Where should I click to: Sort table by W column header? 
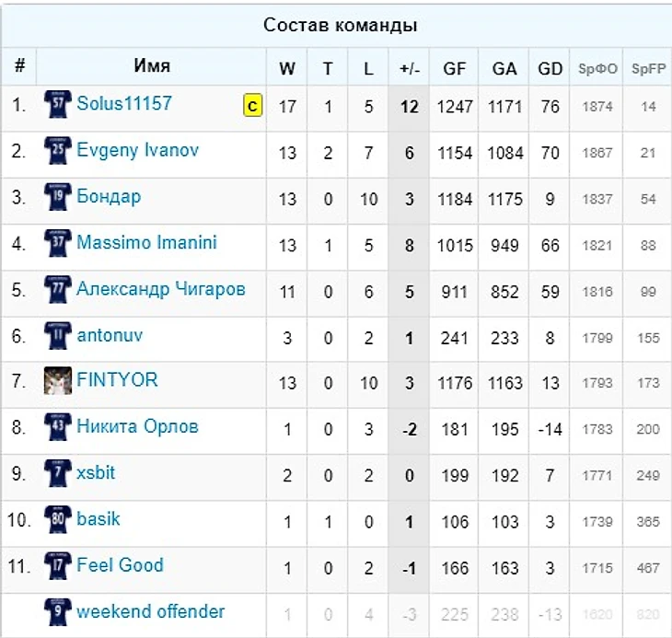(286, 68)
